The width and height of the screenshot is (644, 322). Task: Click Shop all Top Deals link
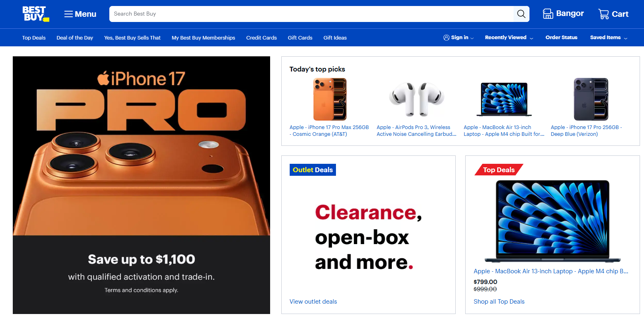499,302
